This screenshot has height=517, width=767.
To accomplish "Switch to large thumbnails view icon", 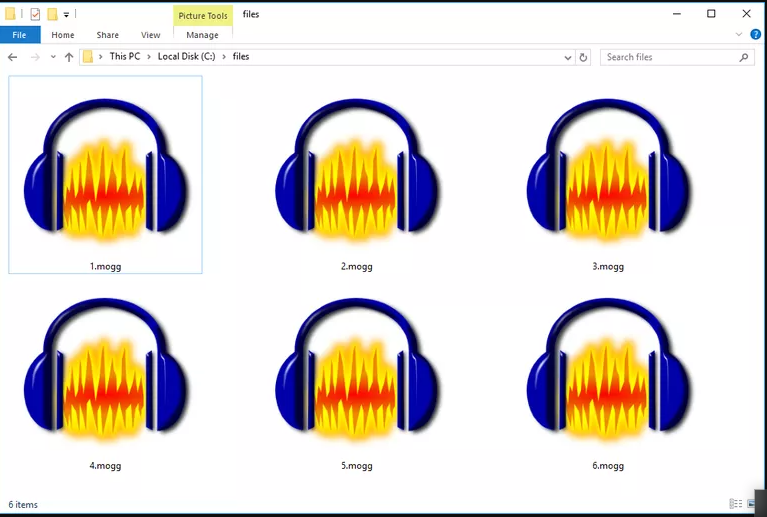I will pos(751,503).
